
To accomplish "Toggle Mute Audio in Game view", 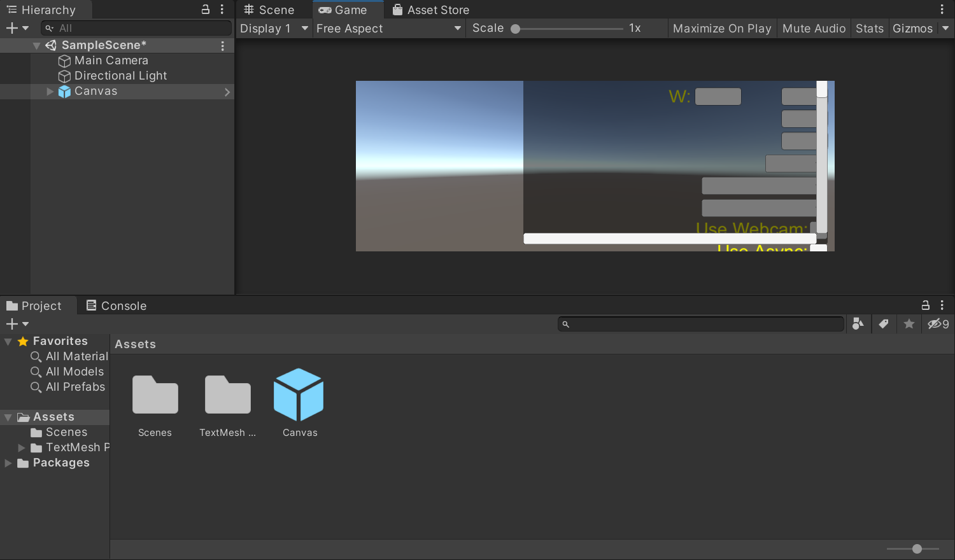I will [x=814, y=29].
